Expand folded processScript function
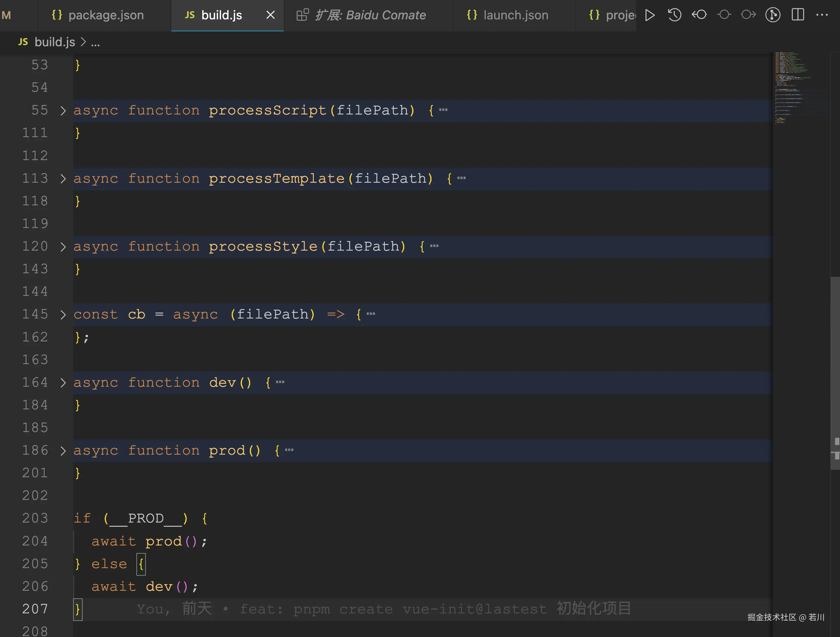 (63, 111)
